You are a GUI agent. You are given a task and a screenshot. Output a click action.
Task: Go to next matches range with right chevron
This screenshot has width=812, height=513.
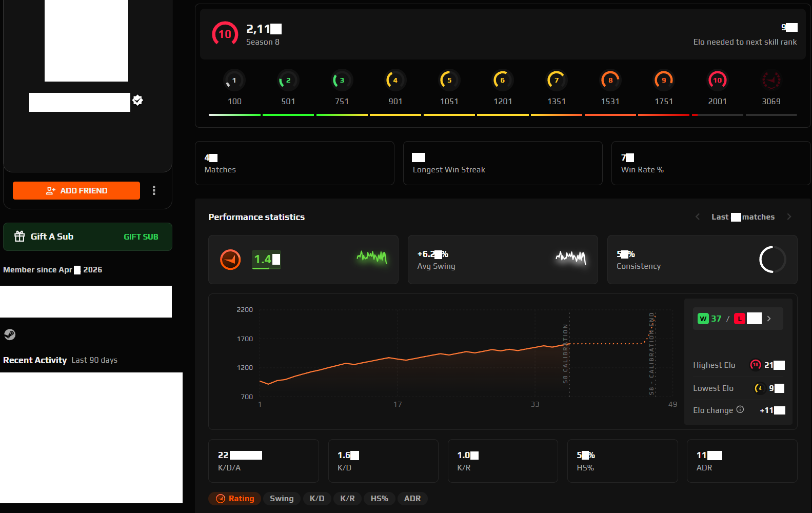pyautogui.click(x=789, y=217)
